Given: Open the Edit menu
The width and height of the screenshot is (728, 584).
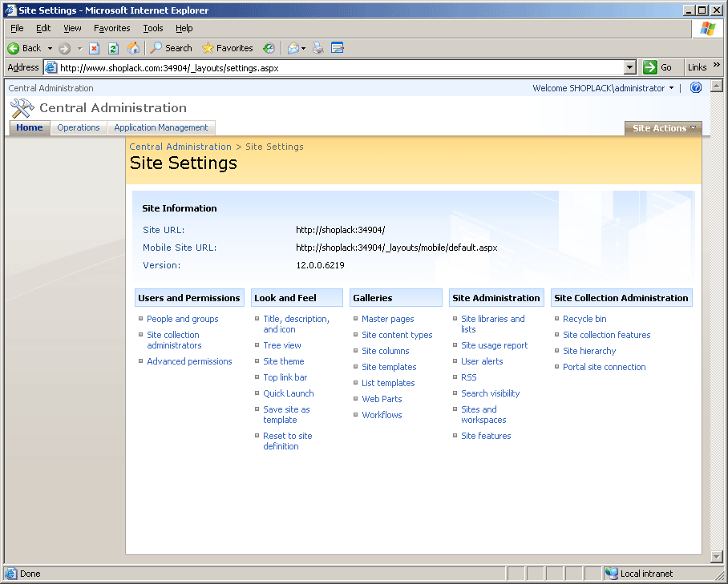Looking at the screenshot, I should (43, 28).
